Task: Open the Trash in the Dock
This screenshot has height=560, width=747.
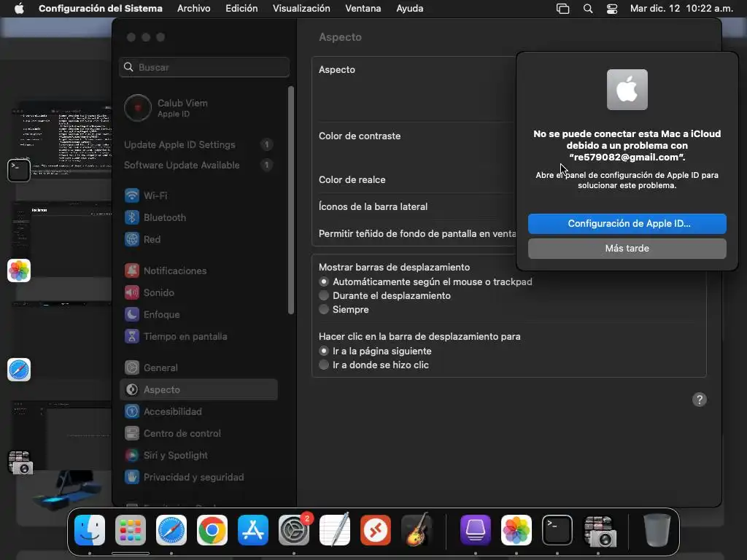Action: 657,530
